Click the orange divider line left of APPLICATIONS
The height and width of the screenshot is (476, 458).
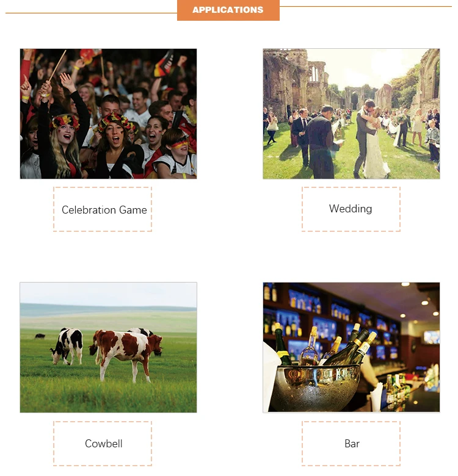[91, 13]
